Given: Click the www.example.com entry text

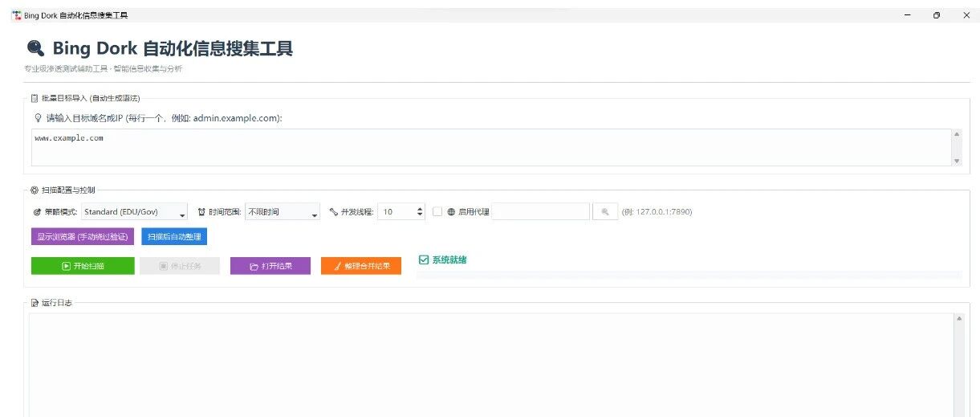Looking at the screenshot, I should [69, 138].
